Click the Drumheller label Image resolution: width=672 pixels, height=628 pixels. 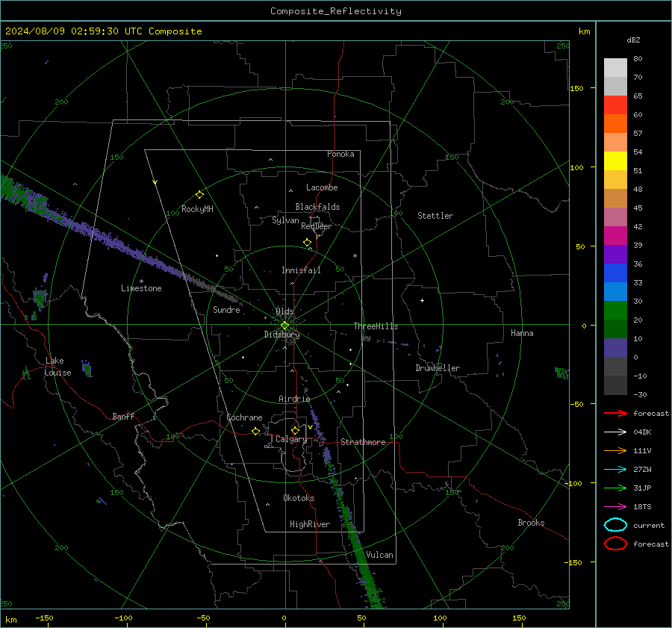(x=438, y=368)
